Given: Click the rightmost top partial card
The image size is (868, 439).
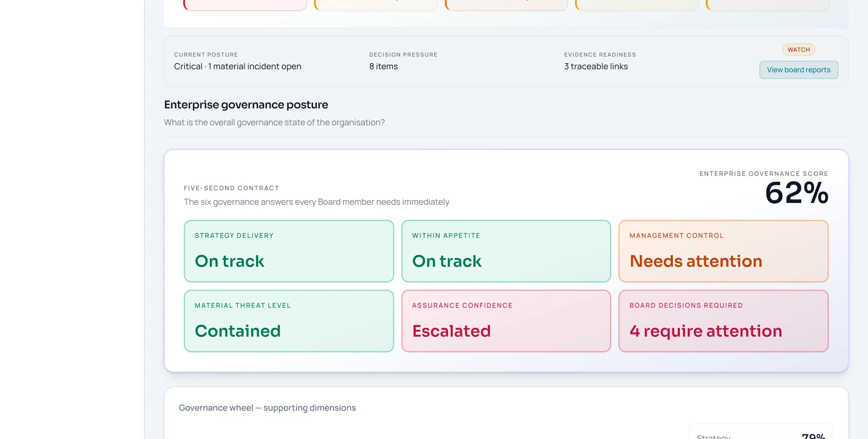Looking at the screenshot, I should [x=767, y=5].
